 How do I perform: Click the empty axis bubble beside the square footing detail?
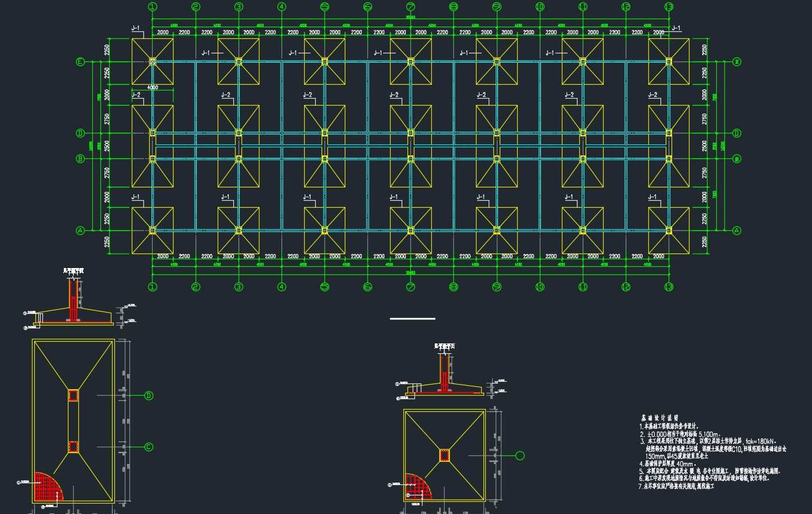pyautogui.click(x=520, y=455)
